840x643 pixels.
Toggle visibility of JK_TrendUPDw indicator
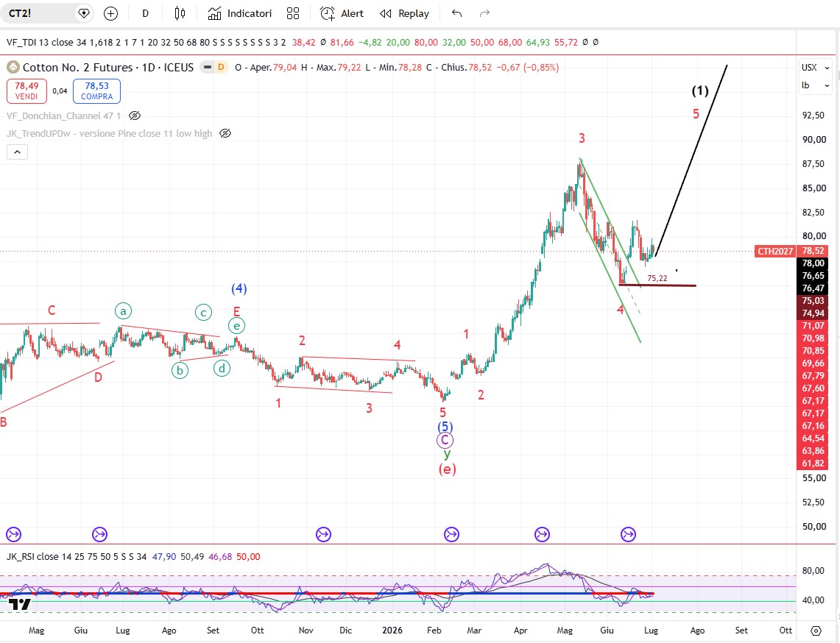point(225,133)
